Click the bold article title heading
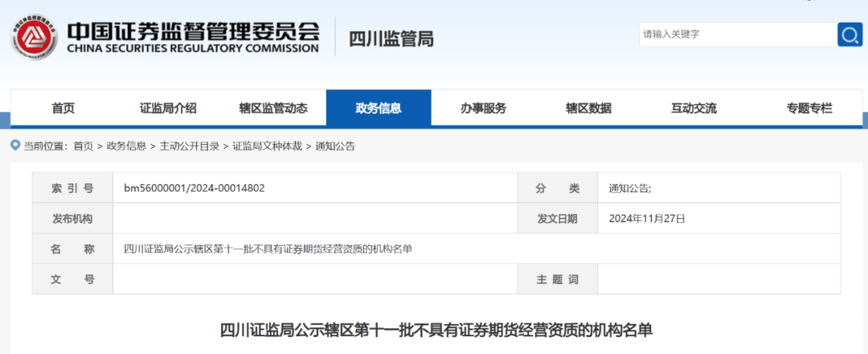 [436, 331]
